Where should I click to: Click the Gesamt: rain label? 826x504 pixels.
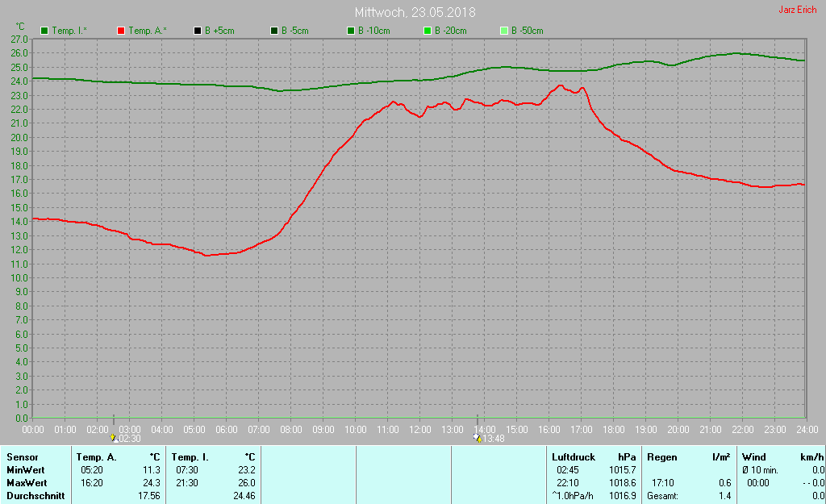(663, 496)
